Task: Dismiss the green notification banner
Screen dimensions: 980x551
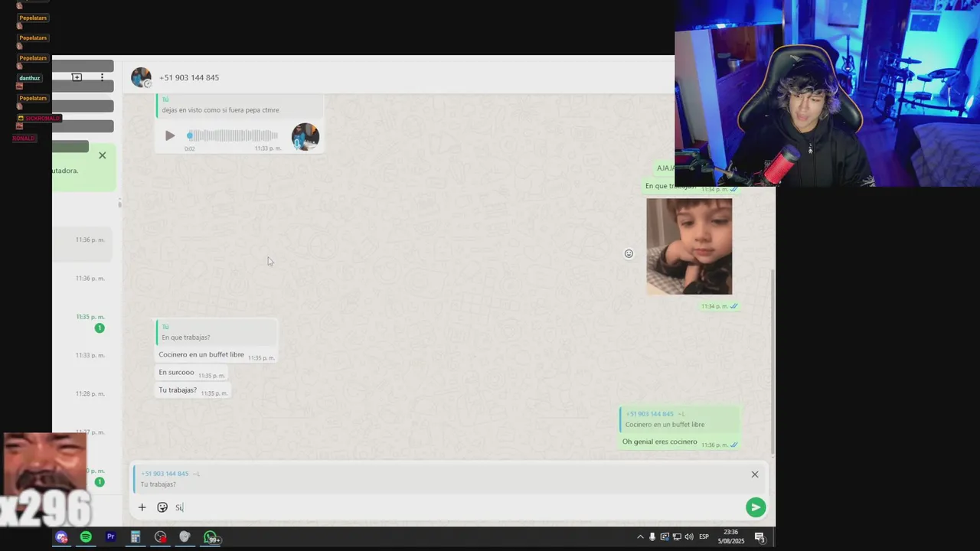Action: pos(102,155)
